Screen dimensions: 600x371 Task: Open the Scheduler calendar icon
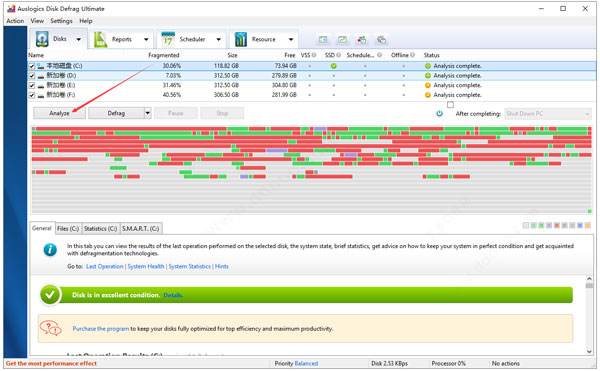[168, 39]
